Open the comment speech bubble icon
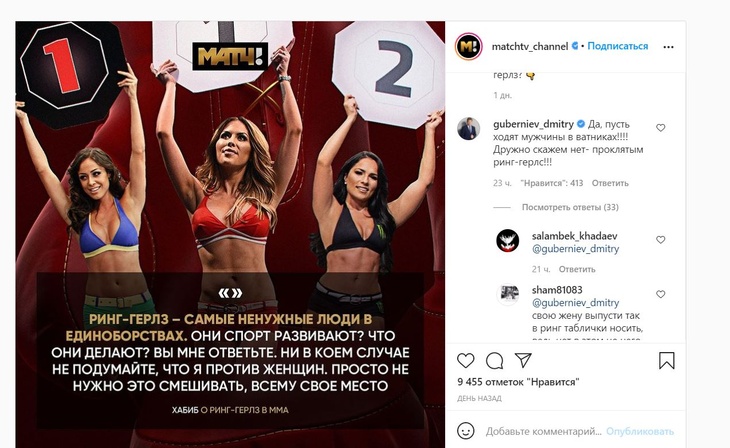This screenshot has height=448, width=730. pos(494,361)
